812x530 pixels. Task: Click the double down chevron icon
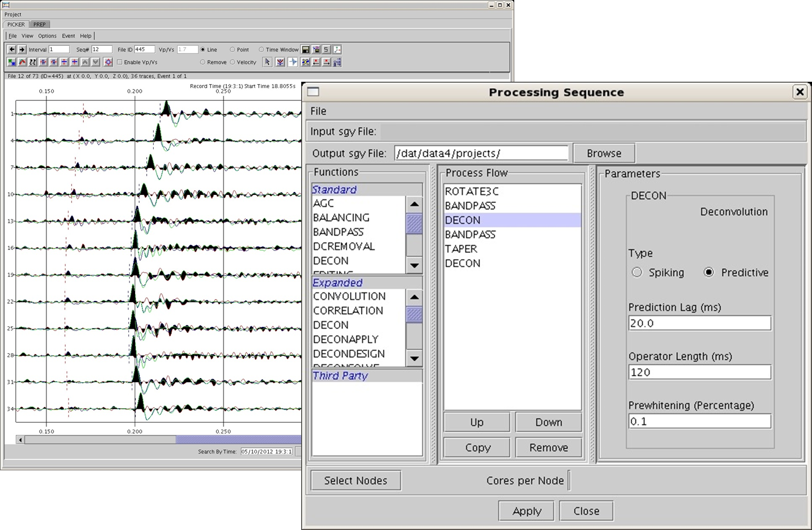[96, 62]
